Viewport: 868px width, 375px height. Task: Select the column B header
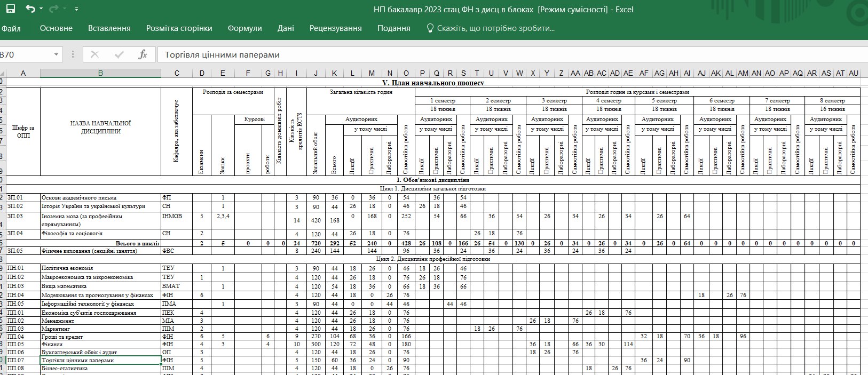tap(100, 73)
